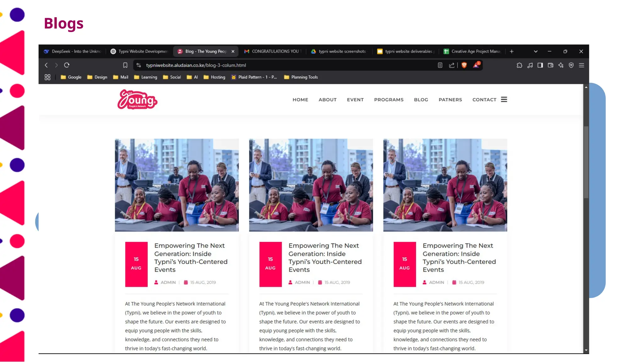Viewport: 644px width, 362px height.
Task: Bookmark this page with bookmark icon
Action: 125,65
